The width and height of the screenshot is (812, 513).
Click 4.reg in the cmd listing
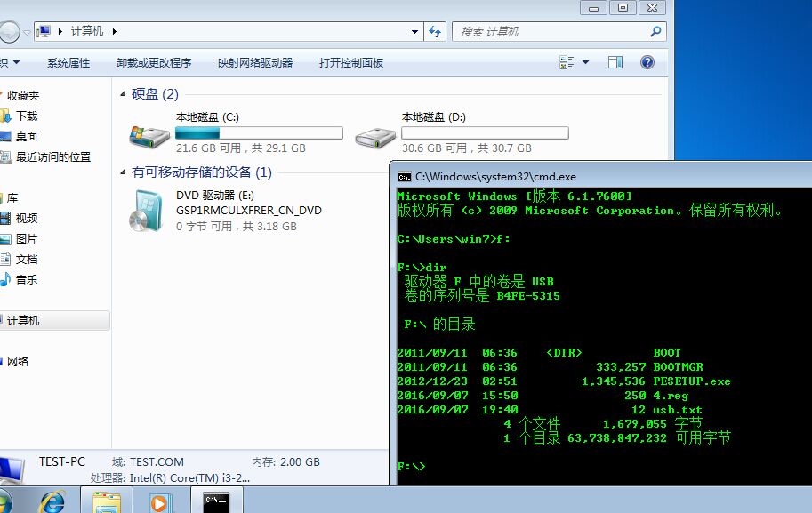[x=671, y=396]
